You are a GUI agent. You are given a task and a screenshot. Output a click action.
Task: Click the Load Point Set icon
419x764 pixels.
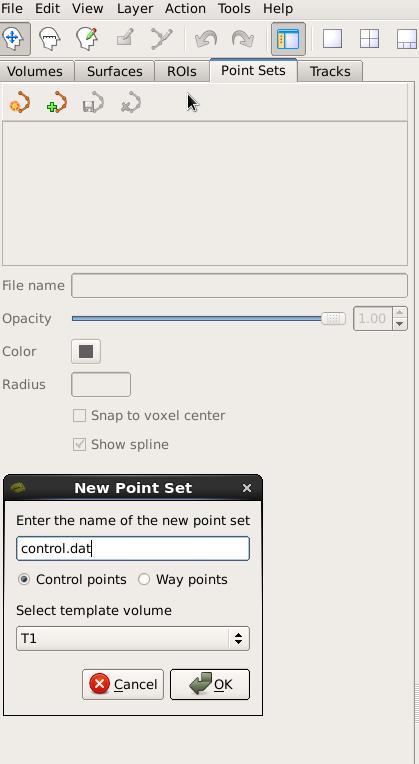tap(20, 103)
